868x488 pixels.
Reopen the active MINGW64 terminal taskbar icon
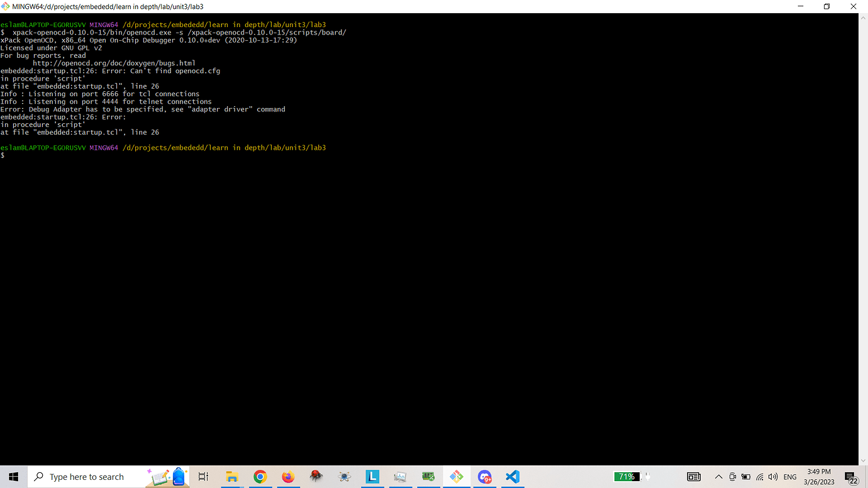[456, 477]
